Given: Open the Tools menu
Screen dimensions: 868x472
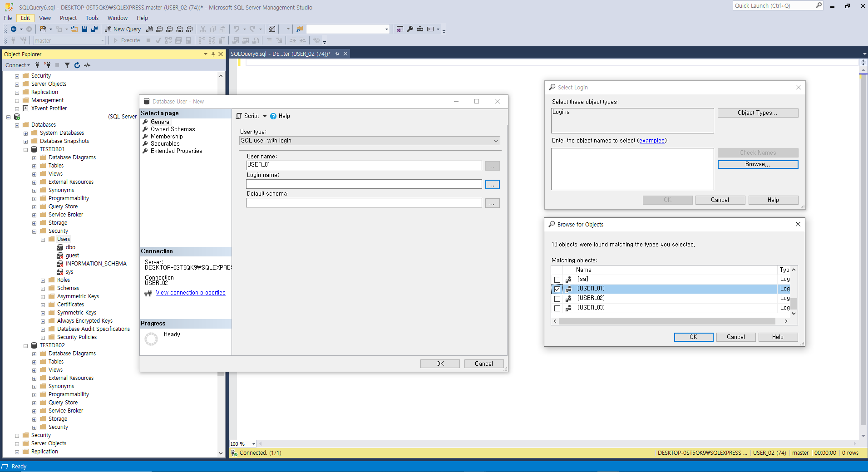Looking at the screenshot, I should click(x=92, y=18).
